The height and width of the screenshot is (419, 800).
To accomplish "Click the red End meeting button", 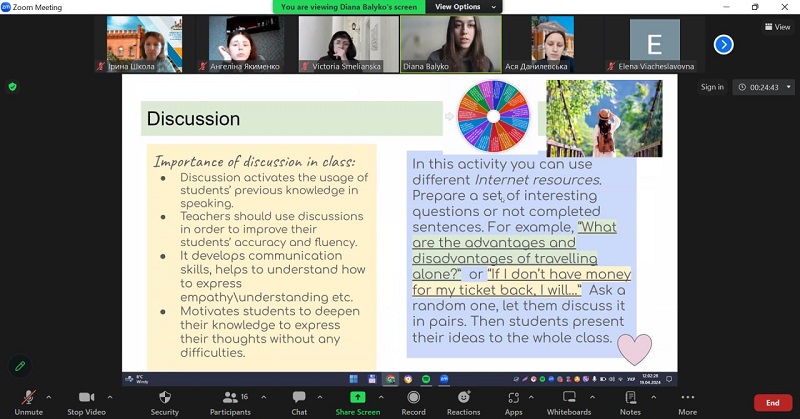I will click(x=772, y=403).
